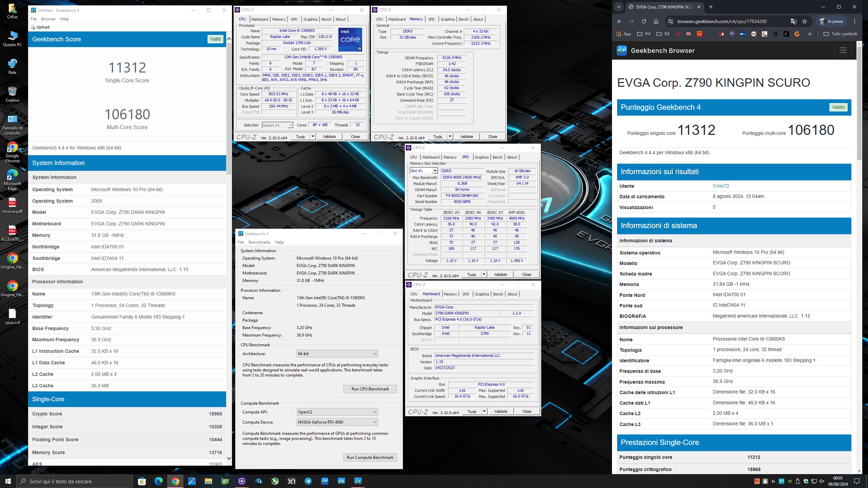Switch to Bench tab in CPU-Z Mainboard window
The width and height of the screenshot is (868, 488).
(498, 294)
